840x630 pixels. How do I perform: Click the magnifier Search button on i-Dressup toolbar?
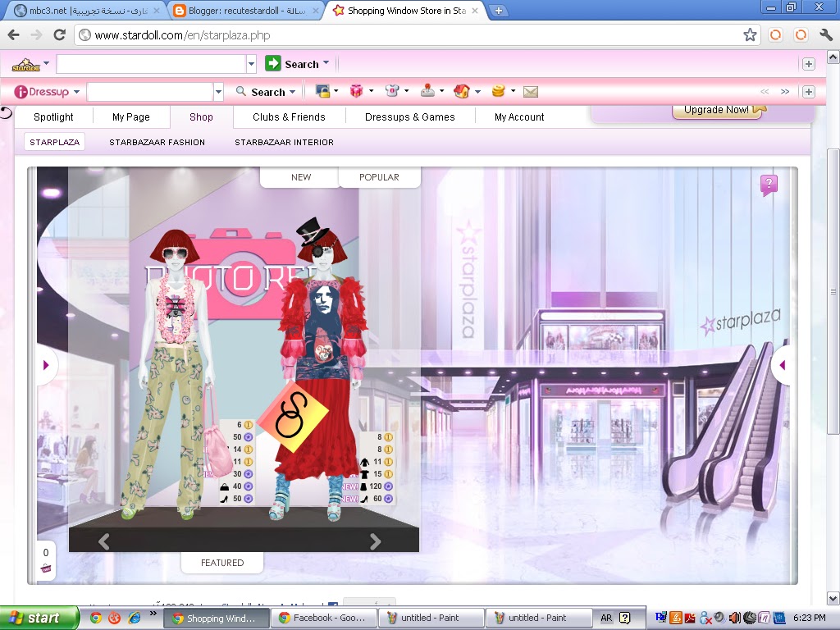tap(260, 92)
